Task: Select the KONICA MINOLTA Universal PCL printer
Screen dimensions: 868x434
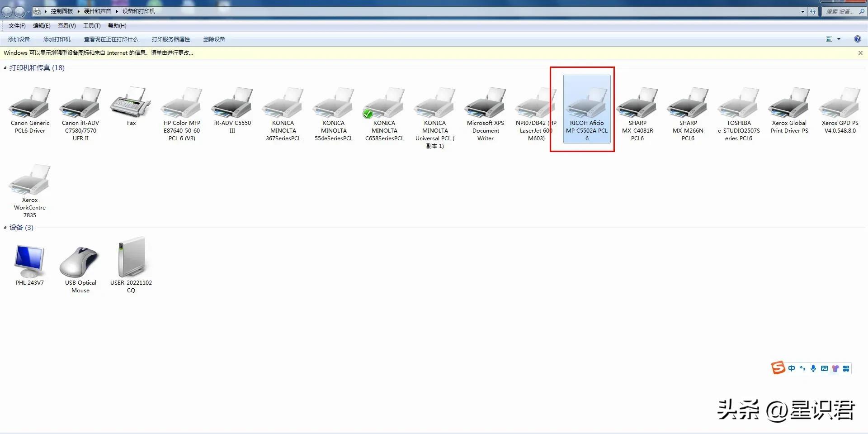Action: tap(435, 118)
